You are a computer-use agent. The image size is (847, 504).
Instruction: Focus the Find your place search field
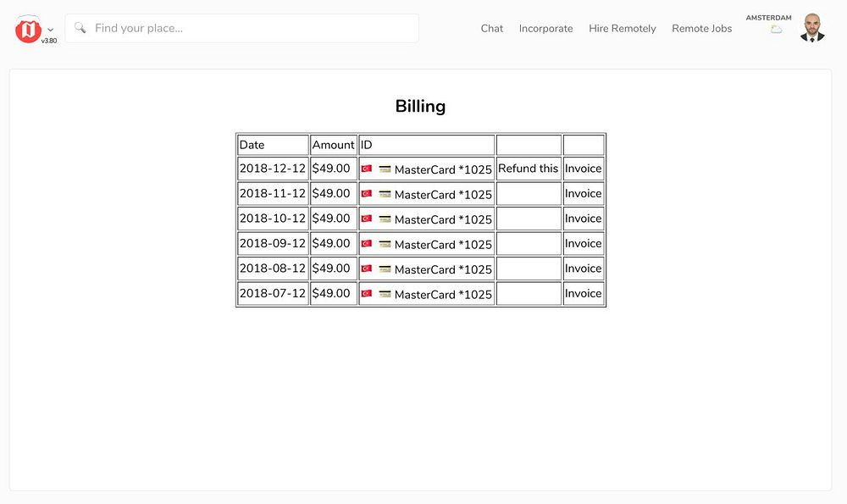pyautogui.click(x=242, y=28)
